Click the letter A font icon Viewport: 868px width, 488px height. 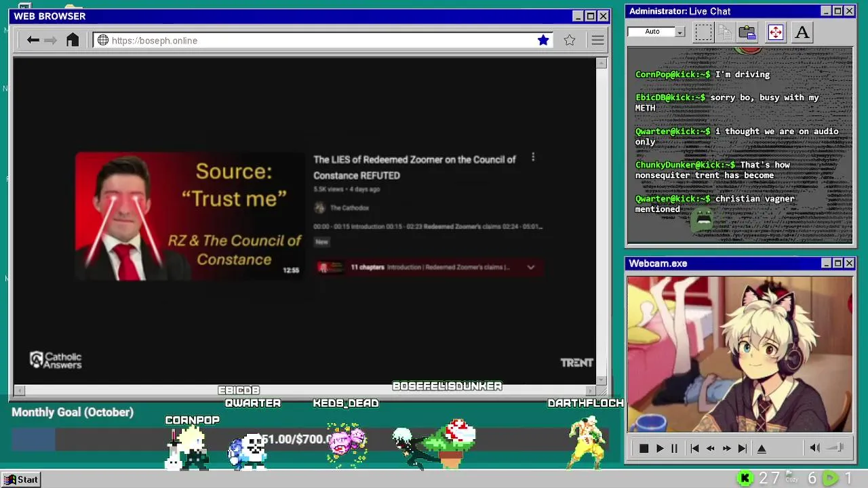point(802,32)
